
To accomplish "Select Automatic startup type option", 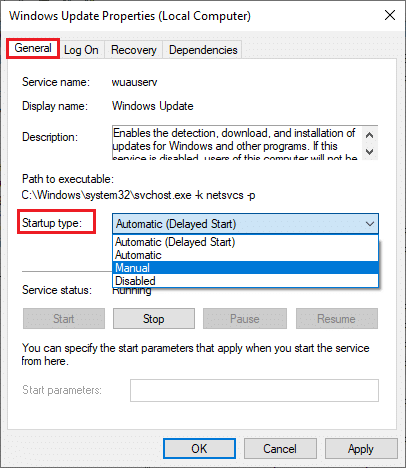I will click(x=246, y=255).
